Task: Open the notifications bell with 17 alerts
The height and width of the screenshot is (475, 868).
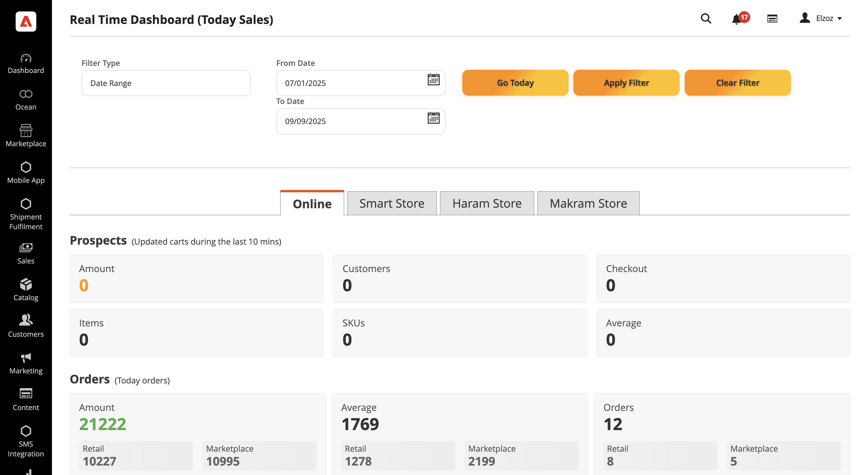Action: tap(737, 19)
